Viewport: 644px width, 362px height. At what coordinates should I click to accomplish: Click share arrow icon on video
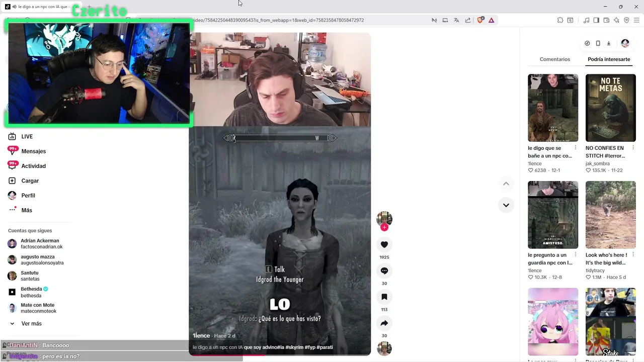click(x=384, y=323)
